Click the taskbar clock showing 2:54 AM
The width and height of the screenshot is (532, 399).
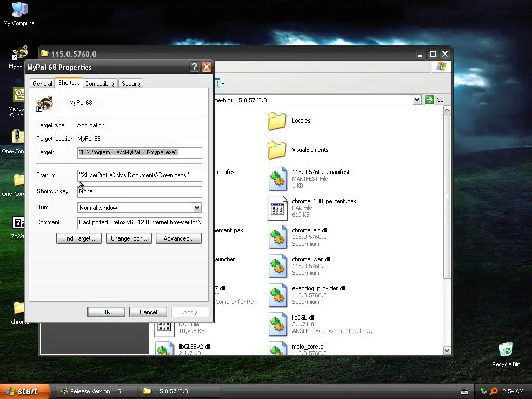click(x=513, y=391)
